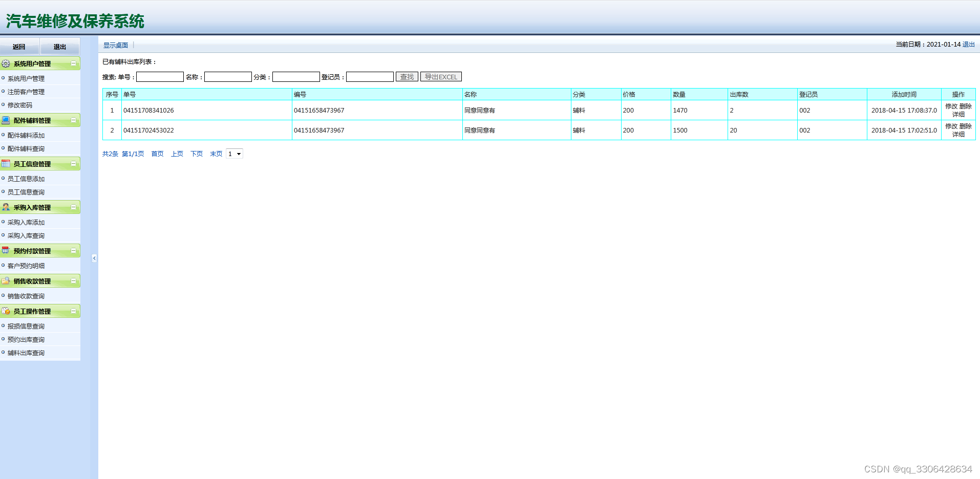Collapse the 员工操作管理 section
Image resolution: width=980 pixels, height=479 pixels.
[73, 311]
